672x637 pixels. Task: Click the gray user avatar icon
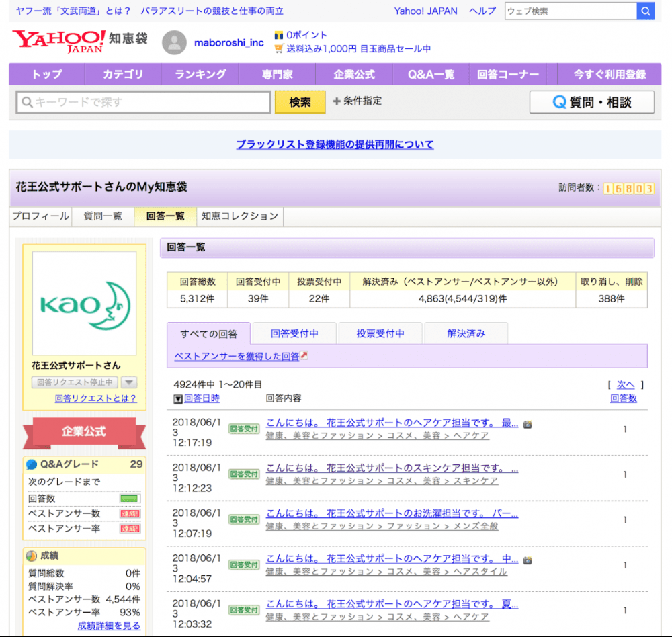[x=174, y=42]
